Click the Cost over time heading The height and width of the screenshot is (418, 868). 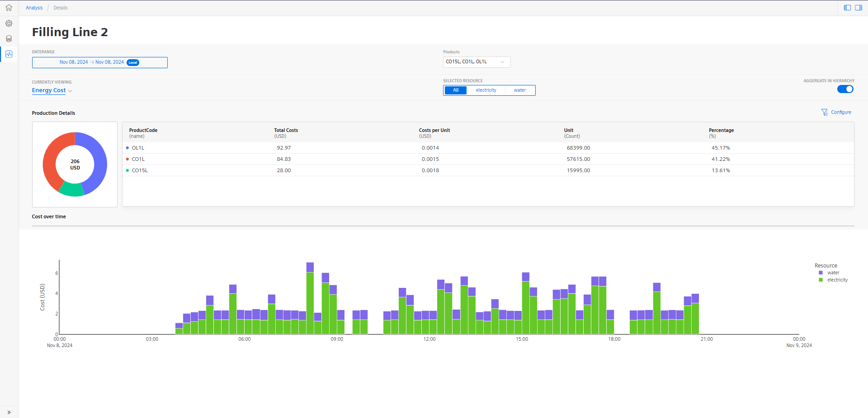49,216
